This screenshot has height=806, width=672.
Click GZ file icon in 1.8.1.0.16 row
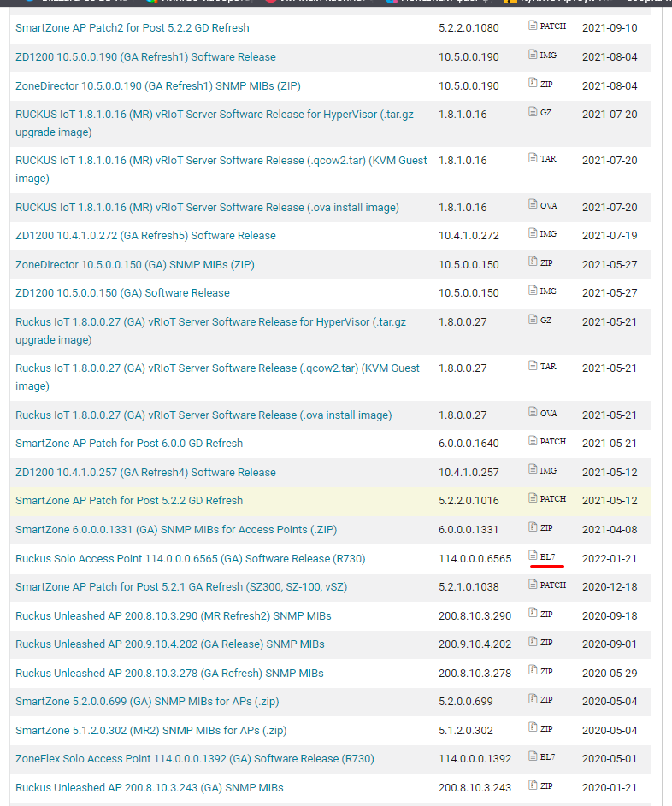click(x=533, y=112)
